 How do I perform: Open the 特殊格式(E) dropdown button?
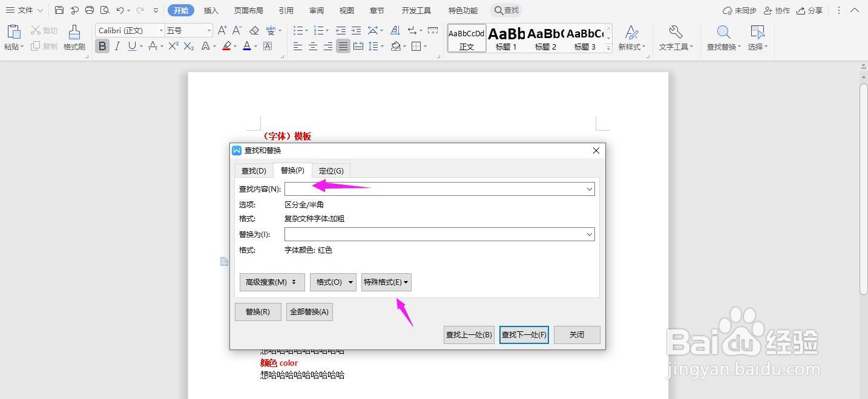point(386,282)
